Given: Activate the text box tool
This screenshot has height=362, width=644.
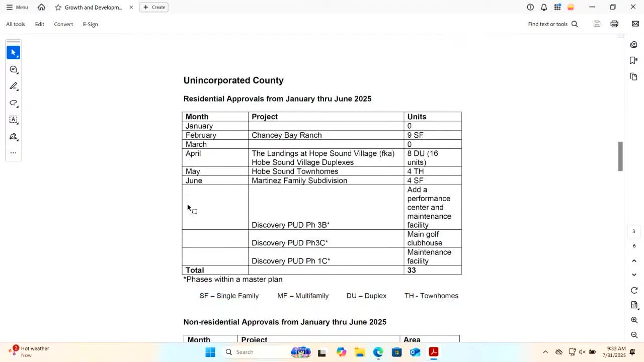Looking at the screenshot, I should [x=14, y=120].
